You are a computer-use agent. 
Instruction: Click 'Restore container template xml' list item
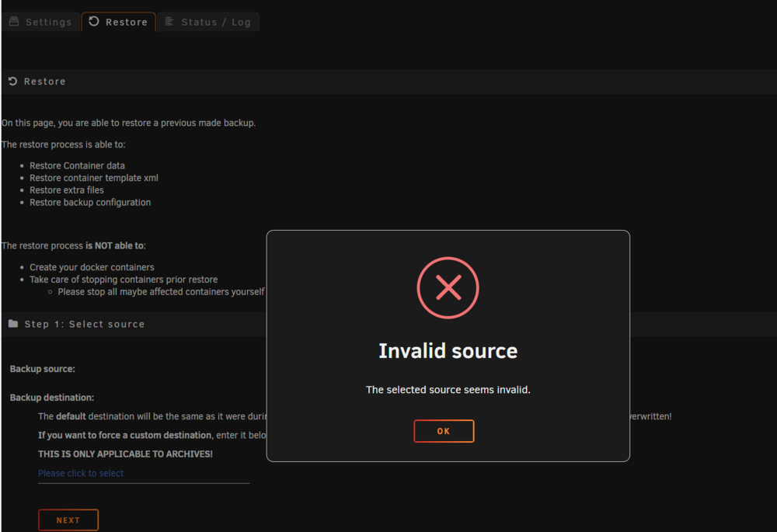point(94,178)
